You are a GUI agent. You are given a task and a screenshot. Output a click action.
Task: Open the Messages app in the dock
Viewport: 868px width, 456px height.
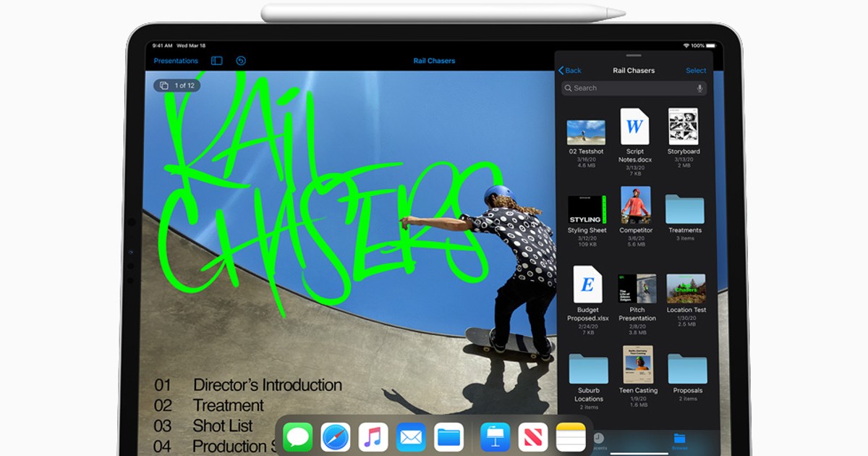tap(298, 437)
